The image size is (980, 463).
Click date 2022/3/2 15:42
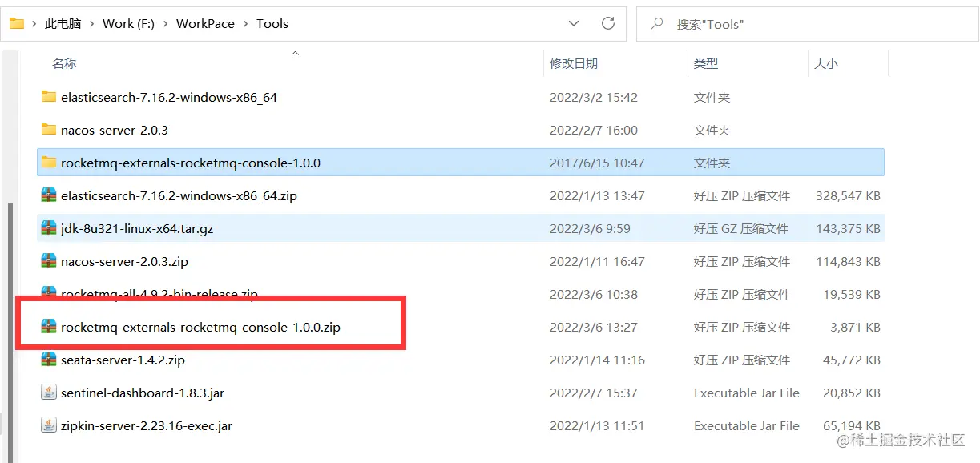tap(594, 97)
